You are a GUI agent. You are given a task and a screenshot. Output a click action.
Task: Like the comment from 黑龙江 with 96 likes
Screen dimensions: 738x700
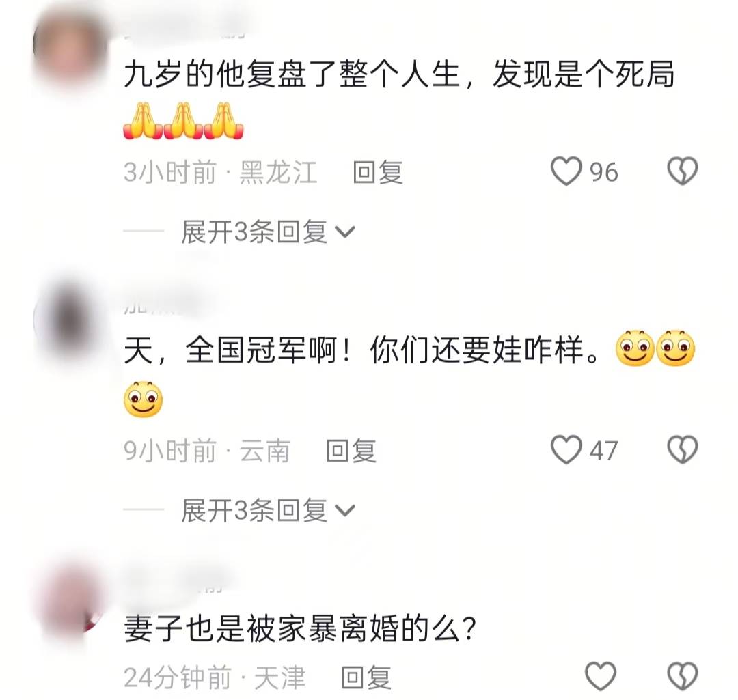pyautogui.click(x=566, y=171)
